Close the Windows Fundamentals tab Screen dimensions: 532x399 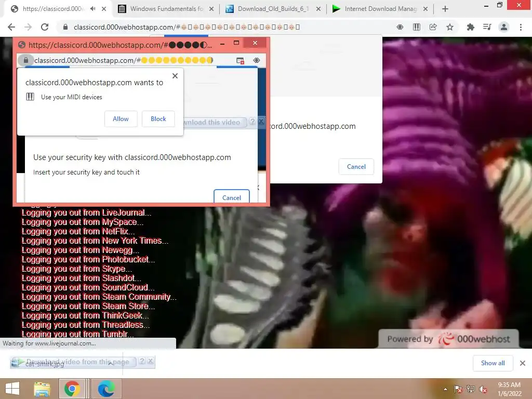[x=211, y=9]
